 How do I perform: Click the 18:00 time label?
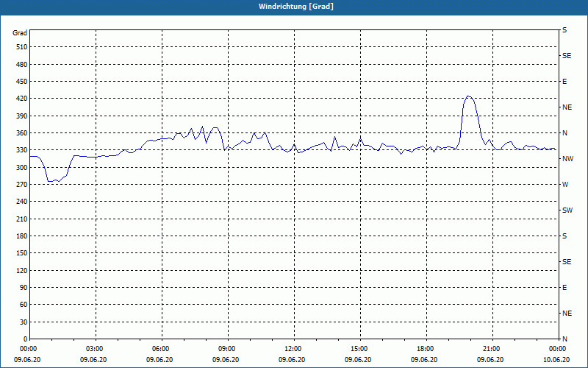click(x=426, y=349)
